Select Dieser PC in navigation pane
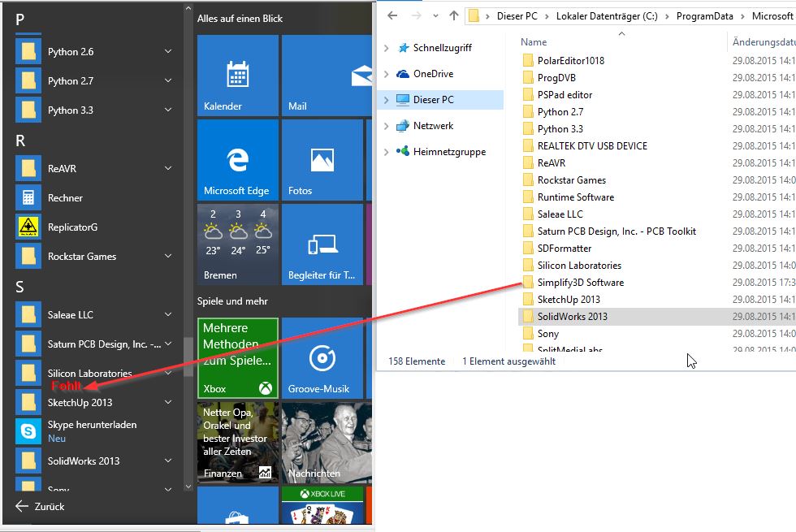The height and width of the screenshot is (532, 796). [433, 99]
